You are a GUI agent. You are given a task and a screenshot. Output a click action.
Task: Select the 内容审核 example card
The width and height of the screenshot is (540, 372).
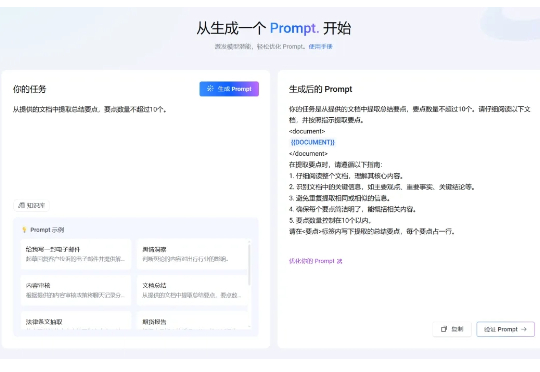(76, 290)
